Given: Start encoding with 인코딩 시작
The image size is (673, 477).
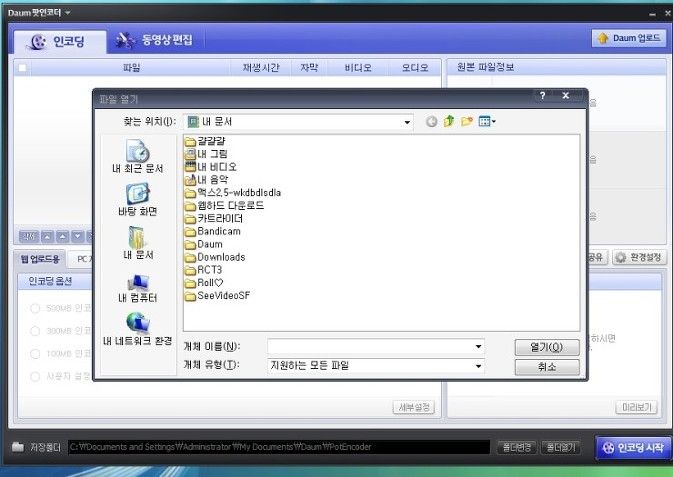Looking at the screenshot, I should coord(633,448).
